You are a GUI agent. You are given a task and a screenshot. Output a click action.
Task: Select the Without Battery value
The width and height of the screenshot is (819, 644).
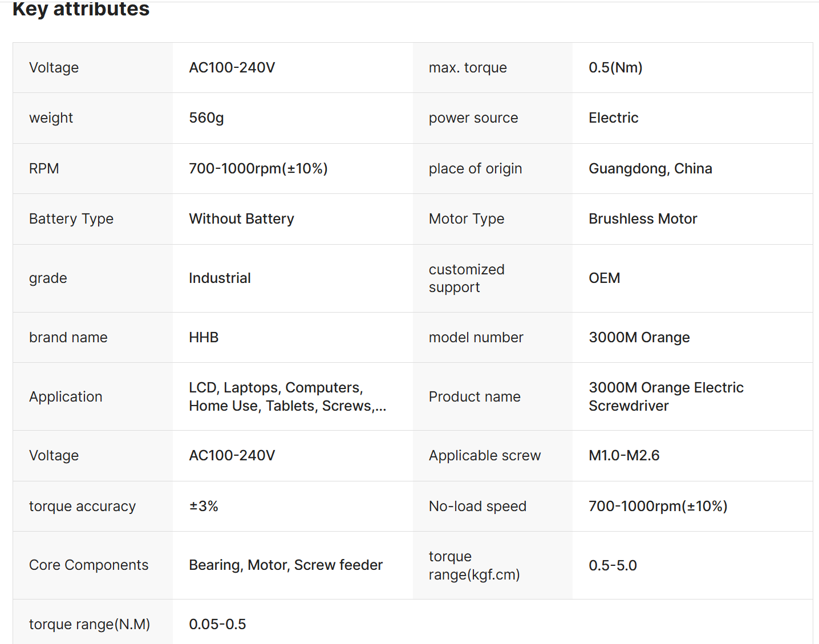241,218
